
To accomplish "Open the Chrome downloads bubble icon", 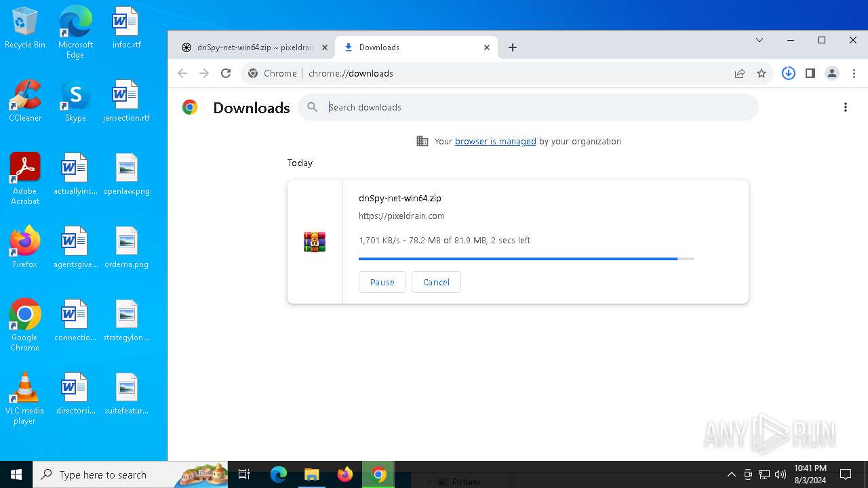I will point(788,73).
